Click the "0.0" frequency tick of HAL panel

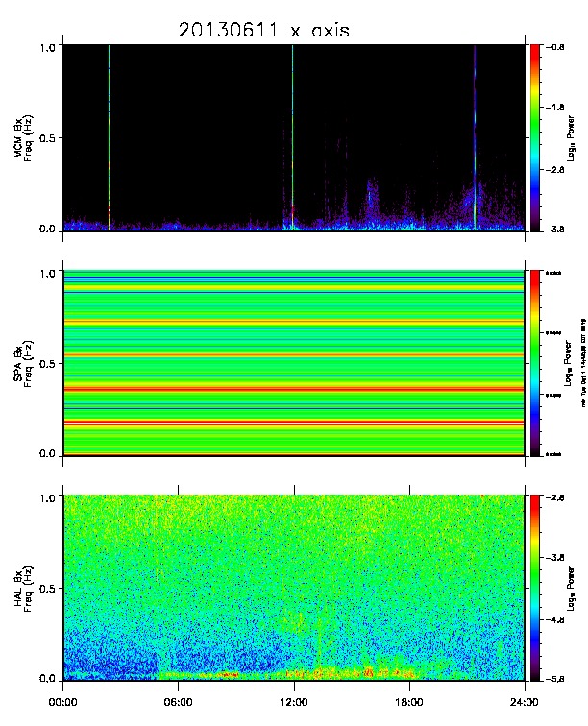pyautogui.click(x=47, y=679)
